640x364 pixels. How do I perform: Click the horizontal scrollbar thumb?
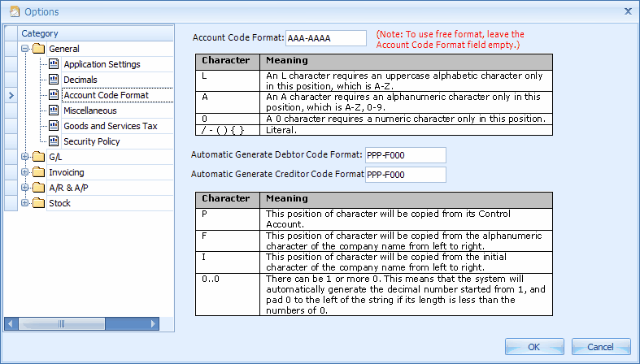coord(62,324)
